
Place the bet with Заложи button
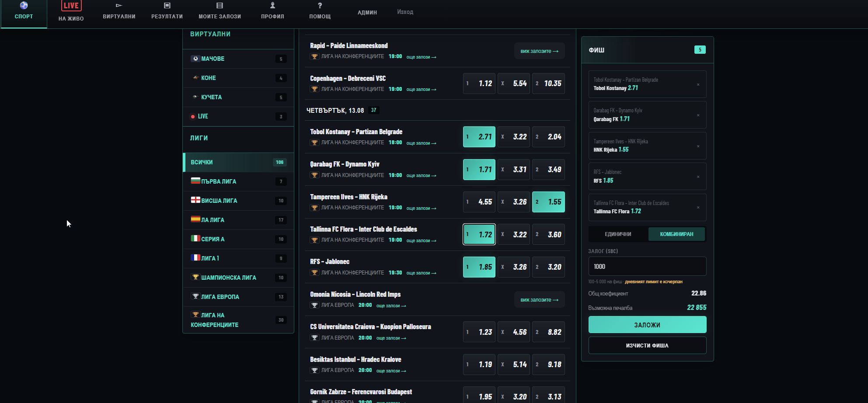click(x=647, y=325)
